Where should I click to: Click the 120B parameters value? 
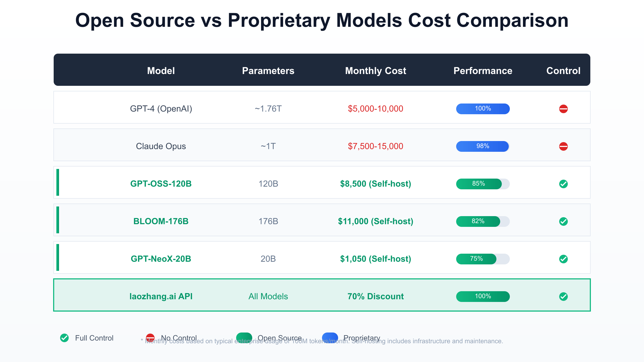pos(268,184)
